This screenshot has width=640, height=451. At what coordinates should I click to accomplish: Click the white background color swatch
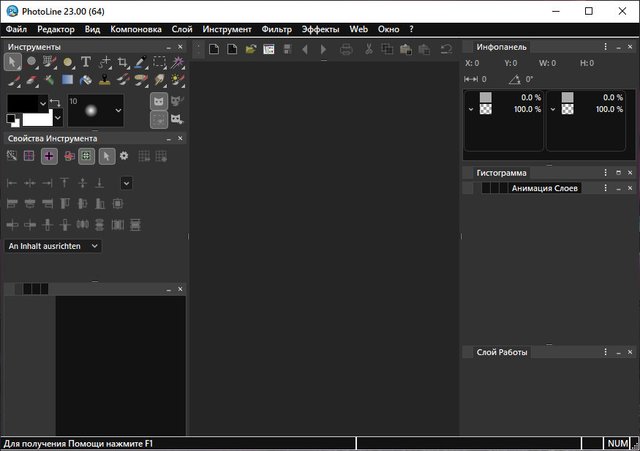point(35,118)
